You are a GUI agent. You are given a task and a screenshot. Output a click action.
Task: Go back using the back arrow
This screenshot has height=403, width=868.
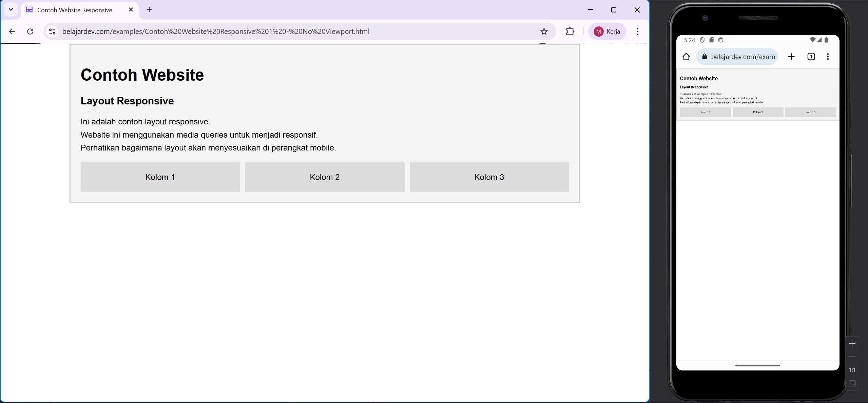[12, 31]
